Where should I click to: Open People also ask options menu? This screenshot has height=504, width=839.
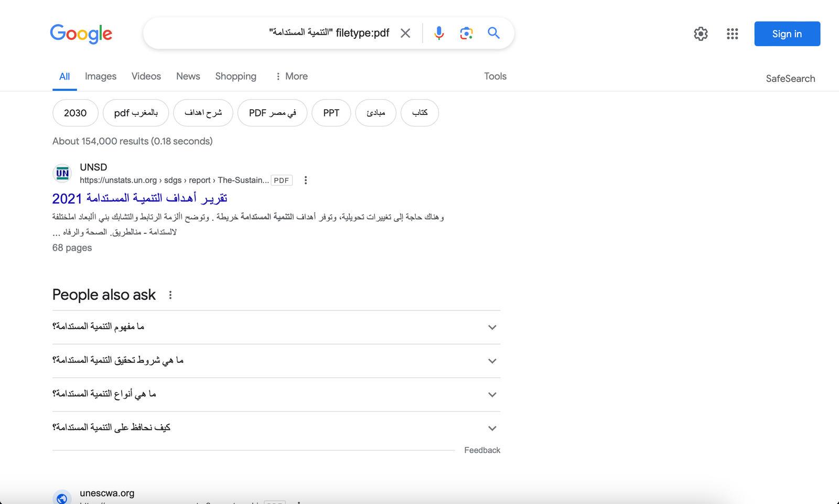point(170,295)
